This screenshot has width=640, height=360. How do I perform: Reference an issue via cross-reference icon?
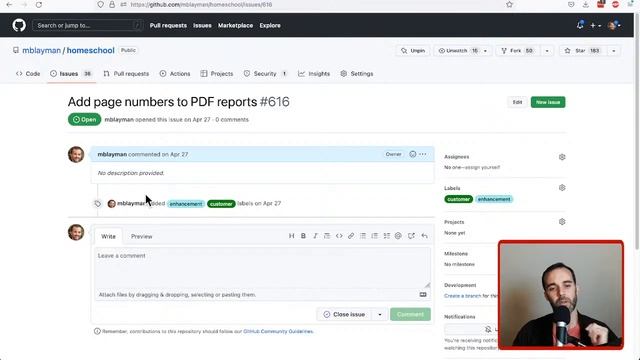[x=411, y=236]
